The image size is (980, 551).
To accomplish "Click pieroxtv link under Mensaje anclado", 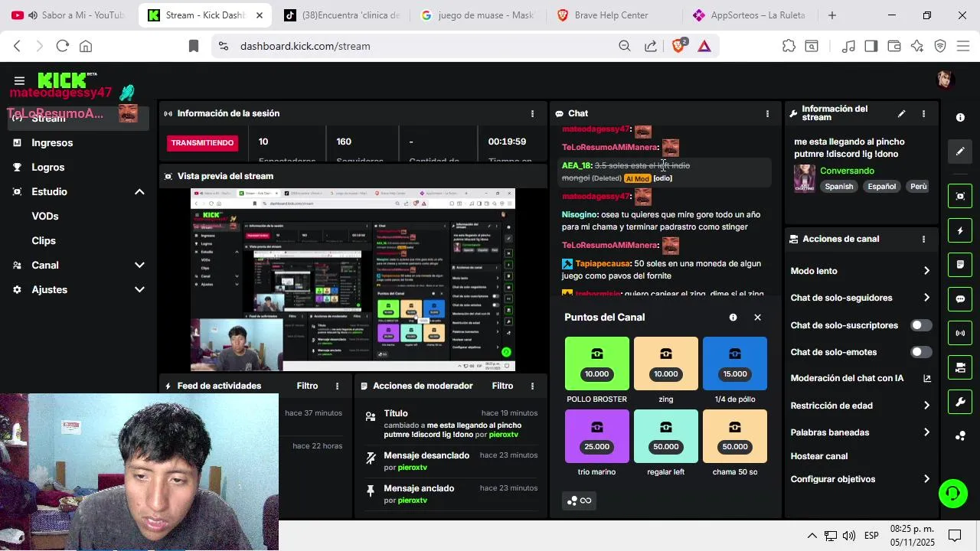I will (412, 500).
